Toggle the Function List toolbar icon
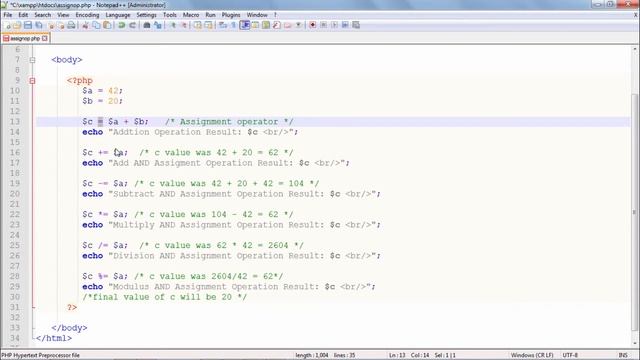 [x=277, y=25]
